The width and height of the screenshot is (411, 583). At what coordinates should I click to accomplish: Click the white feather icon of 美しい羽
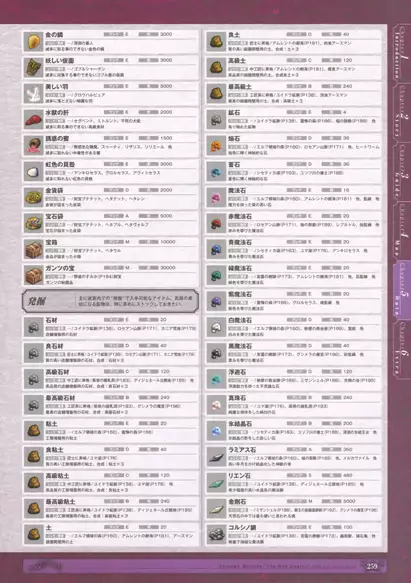click(34, 93)
